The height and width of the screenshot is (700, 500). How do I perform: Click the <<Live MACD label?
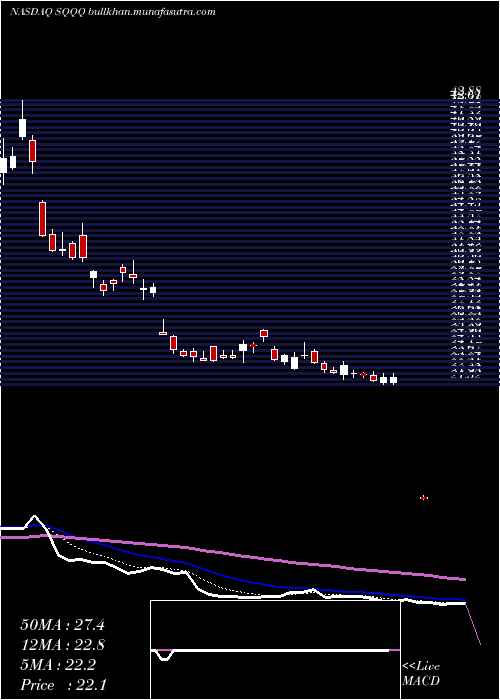(421, 674)
